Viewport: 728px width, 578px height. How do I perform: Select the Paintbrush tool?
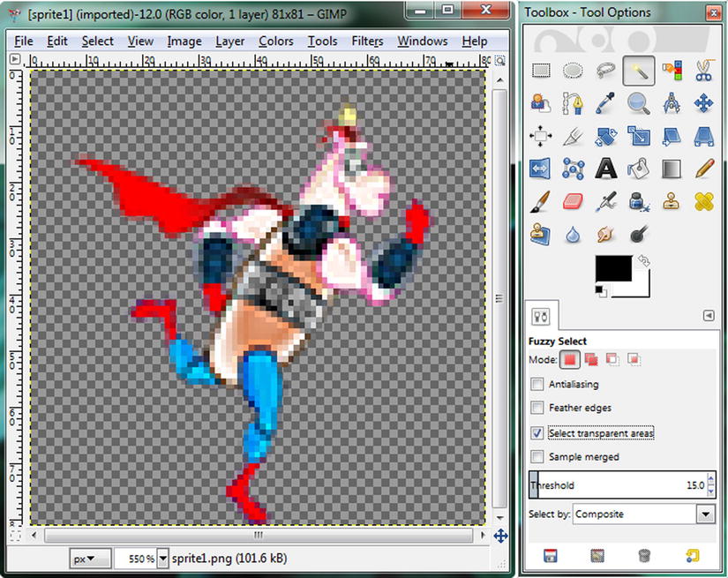pos(541,201)
